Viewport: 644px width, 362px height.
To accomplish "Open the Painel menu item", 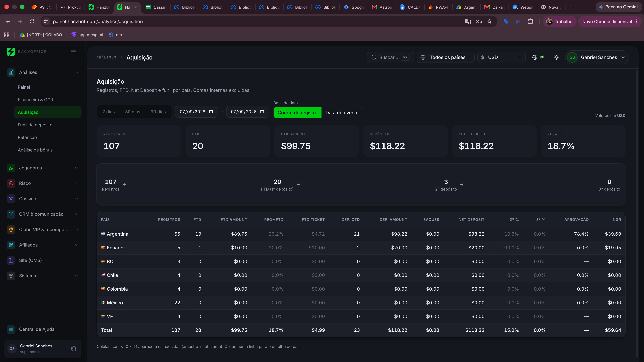I will (x=48, y=87).
